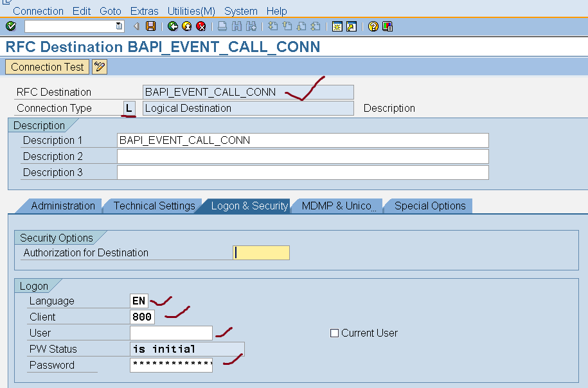
Task: Exit with the yellow up-arrow icon
Action: pos(186,26)
